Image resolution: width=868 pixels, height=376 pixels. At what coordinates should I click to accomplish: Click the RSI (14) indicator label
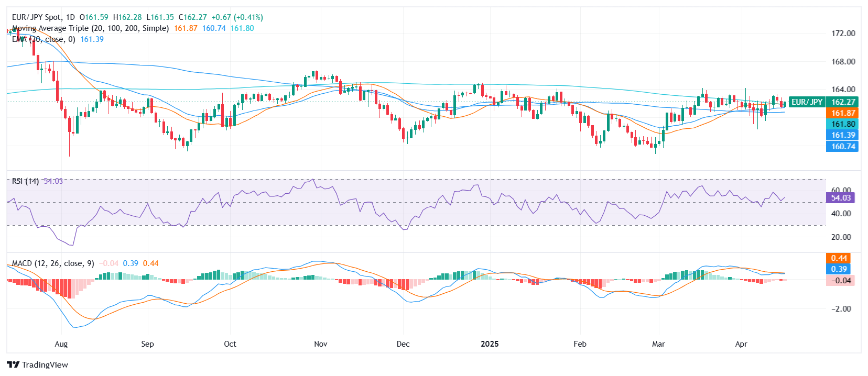click(x=25, y=181)
